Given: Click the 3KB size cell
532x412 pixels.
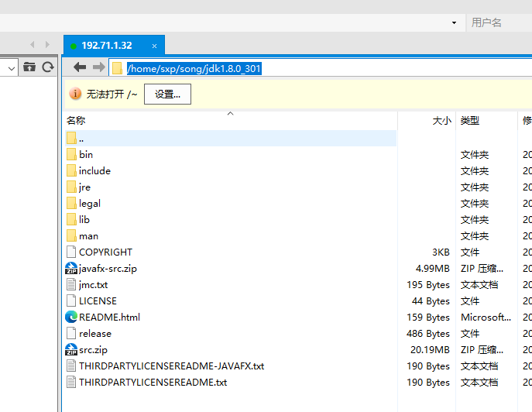Looking at the screenshot, I should pyautogui.click(x=441, y=252).
